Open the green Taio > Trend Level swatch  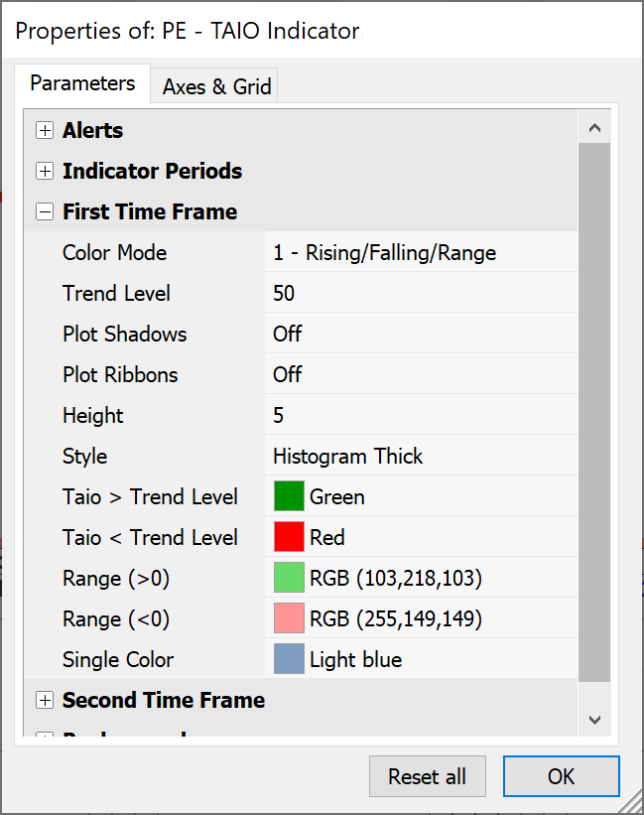pos(289,496)
